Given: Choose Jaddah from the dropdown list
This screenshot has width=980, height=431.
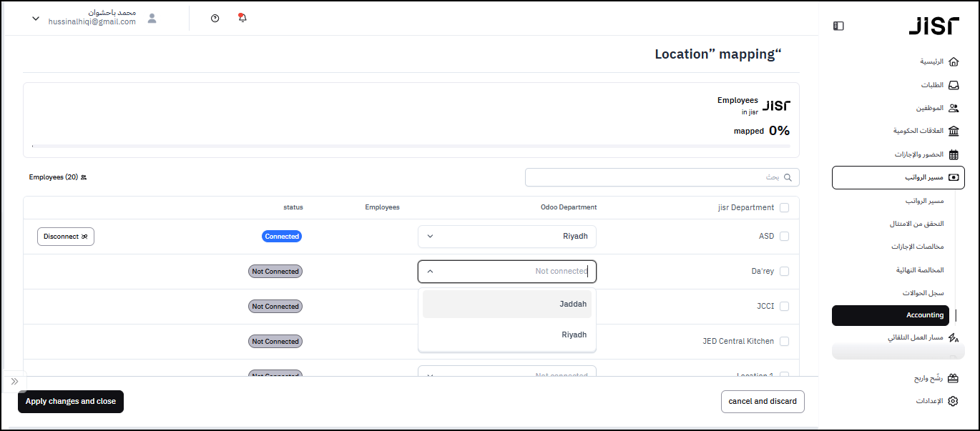Looking at the screenshot, I should point(506,304).
